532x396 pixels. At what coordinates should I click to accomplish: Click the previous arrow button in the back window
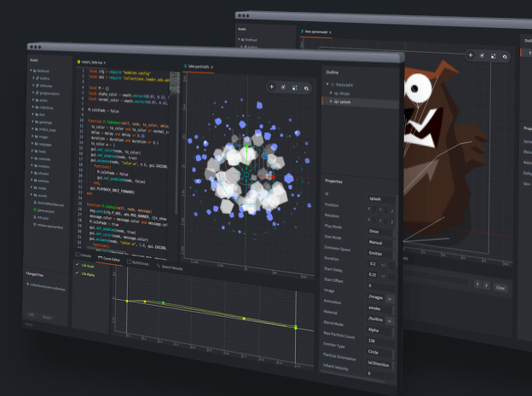point(477,284)
